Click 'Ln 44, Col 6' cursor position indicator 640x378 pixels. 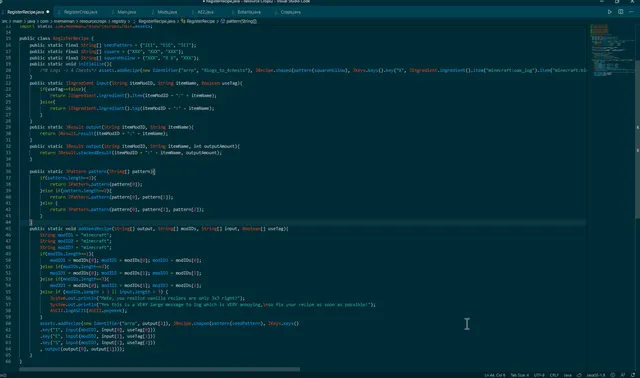click(495, 375)
